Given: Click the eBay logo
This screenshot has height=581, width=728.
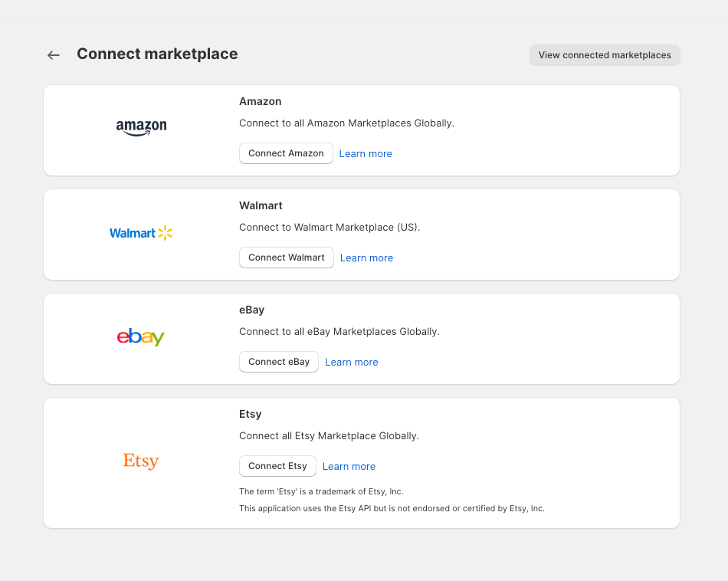Looking at the screenshot, I should point(141,336).
